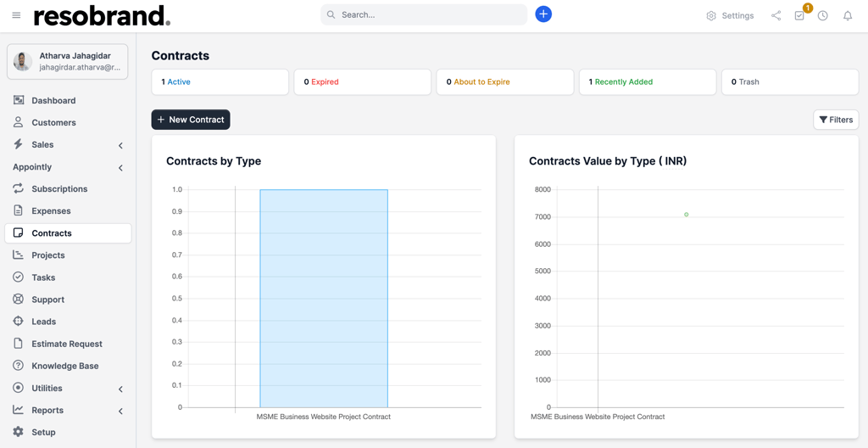
Task: Open the Filters button
Action: coord(836,120)
